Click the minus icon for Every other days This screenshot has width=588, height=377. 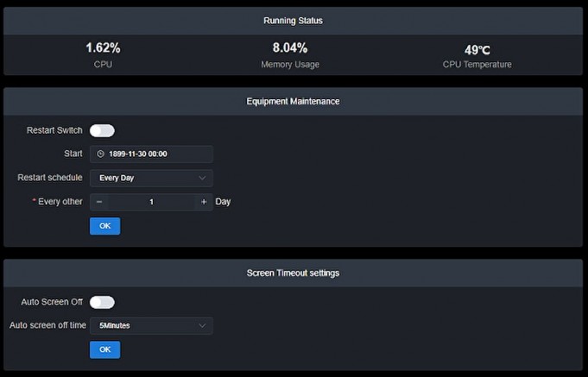click(99, 202)
